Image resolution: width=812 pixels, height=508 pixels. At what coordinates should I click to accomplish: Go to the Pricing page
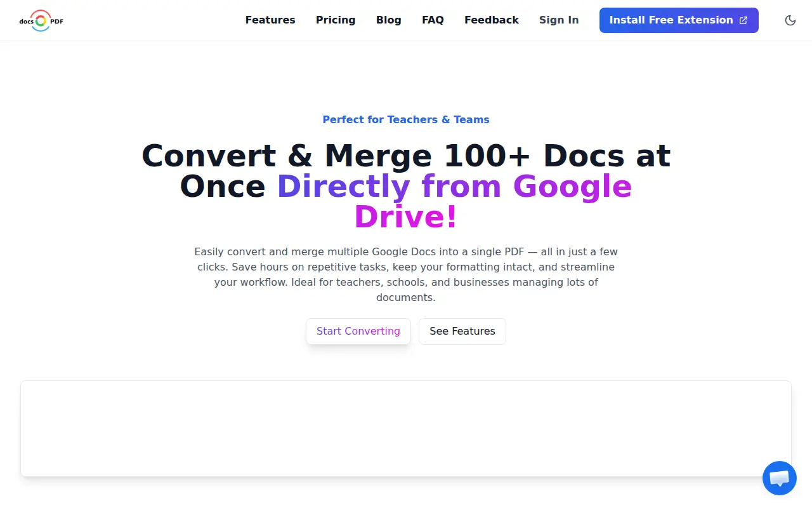[x=336, y=20]
